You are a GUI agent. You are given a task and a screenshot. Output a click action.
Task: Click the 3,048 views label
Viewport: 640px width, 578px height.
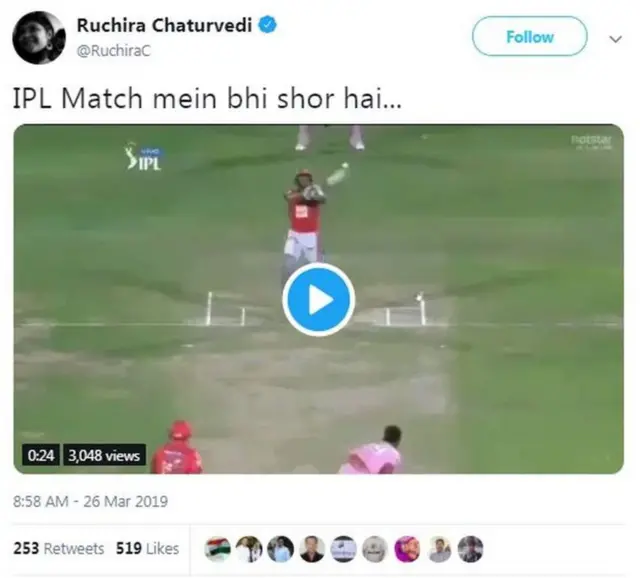(x=104, y=455)
